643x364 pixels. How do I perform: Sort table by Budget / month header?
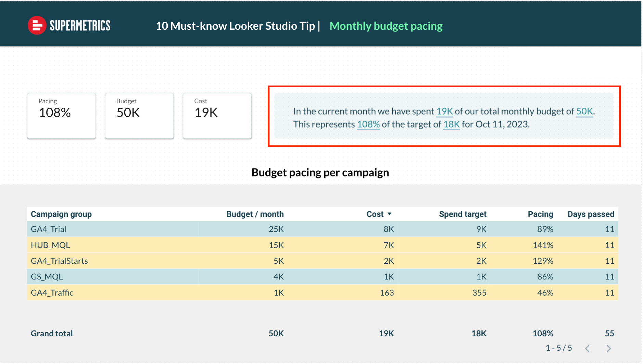click(x=255, y=214)
